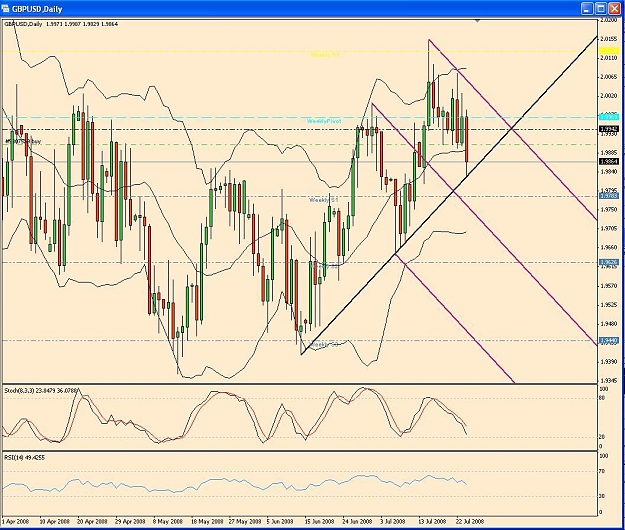This screenshot has height=530, width=625.
Task: Select the RSI(14) indicator label
Action: click(x=24, y=457)
